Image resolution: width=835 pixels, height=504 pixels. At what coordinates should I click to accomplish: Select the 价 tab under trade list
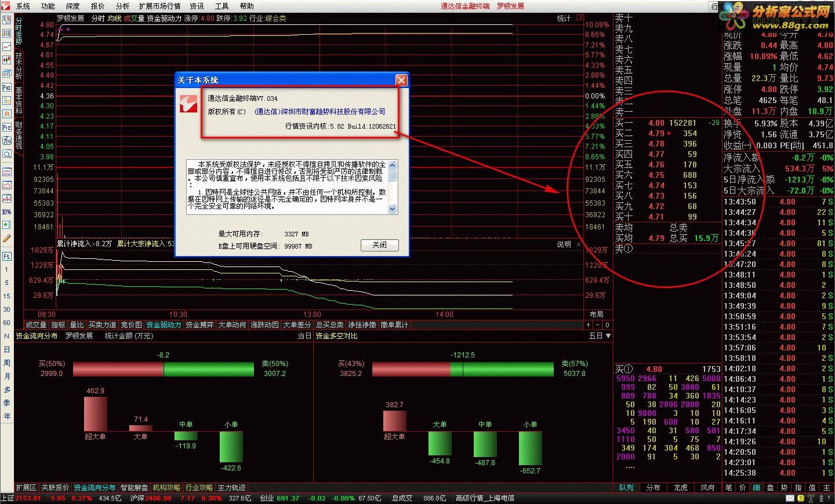(x=743, y=488)
